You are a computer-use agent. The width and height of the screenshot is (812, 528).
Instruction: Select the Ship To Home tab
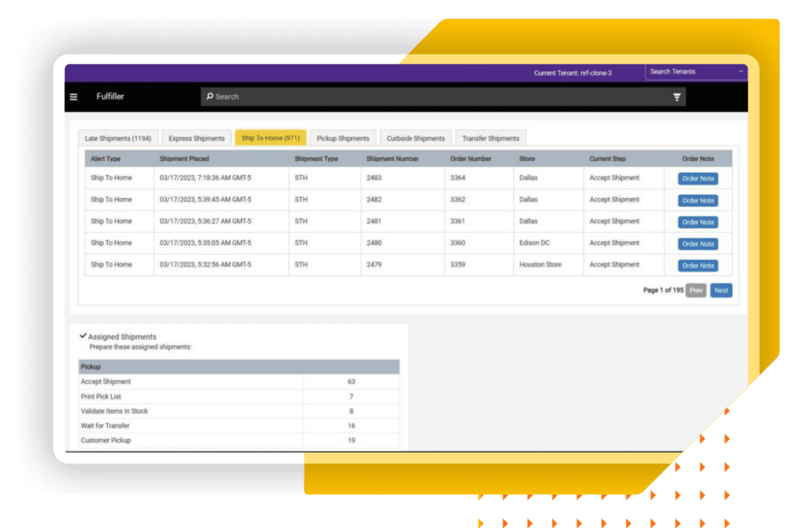pos(270,138)
